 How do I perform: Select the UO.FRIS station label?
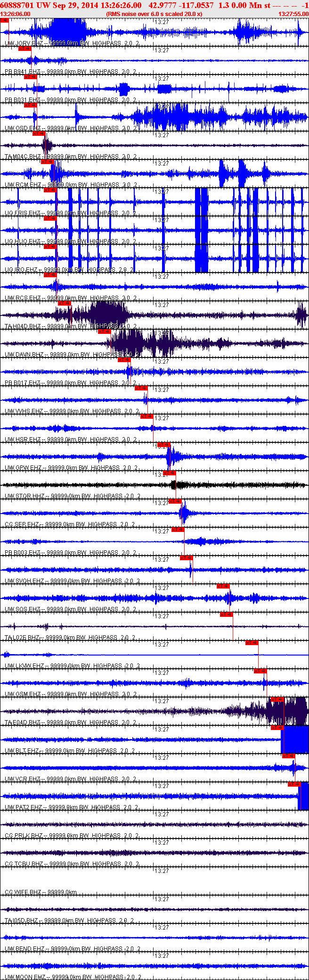pos(22,213)
